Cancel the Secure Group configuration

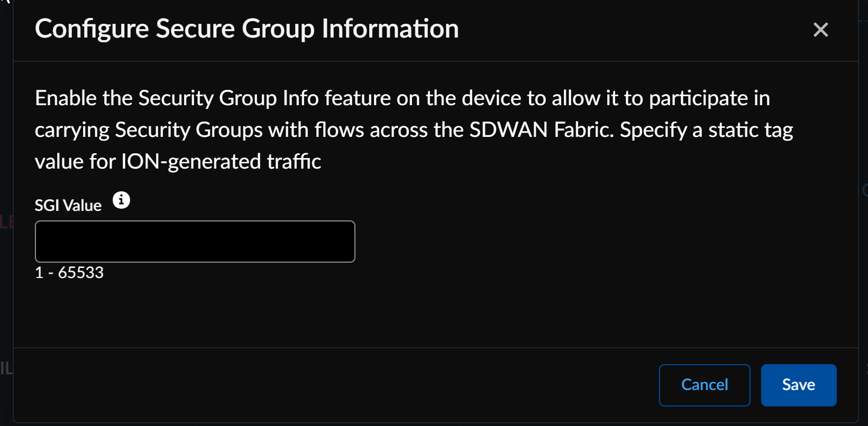pyautogui.click(x=705, y=385)
